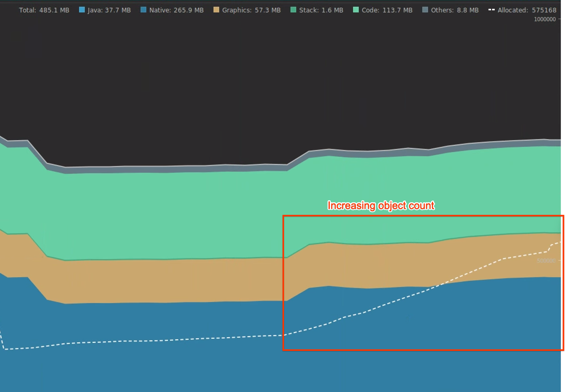Click the Native legend color swatch
Image resolution: width=565 pixels, height=392 pixels.
coord(143,10)
